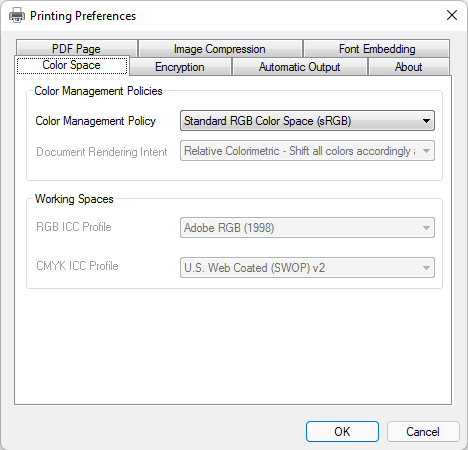Click the Working Spaces group heading
This screenshot has height=450, width=468.
click(x=74, y=199)
